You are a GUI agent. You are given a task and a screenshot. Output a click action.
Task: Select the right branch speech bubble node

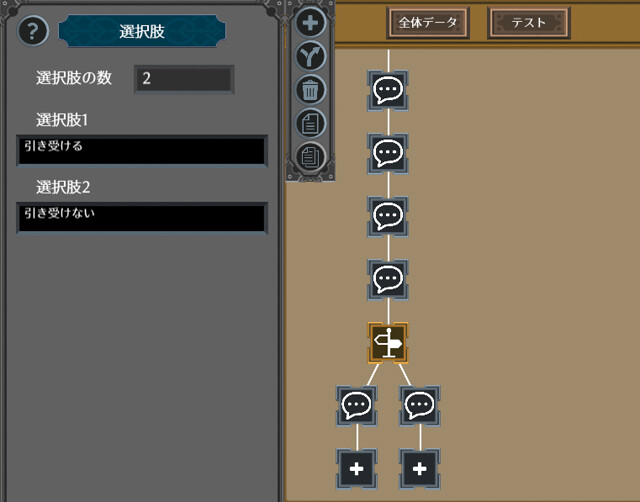[420, 406]
